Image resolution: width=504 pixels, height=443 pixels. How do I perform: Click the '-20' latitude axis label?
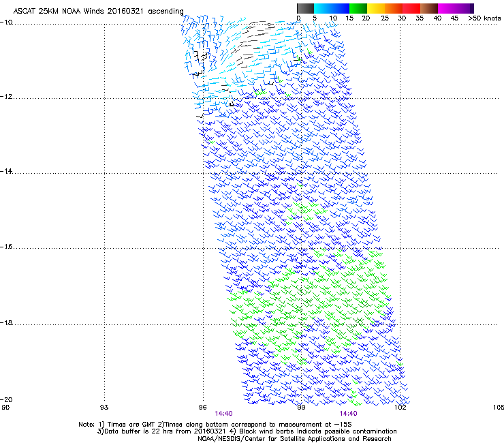tap(6, 399)
